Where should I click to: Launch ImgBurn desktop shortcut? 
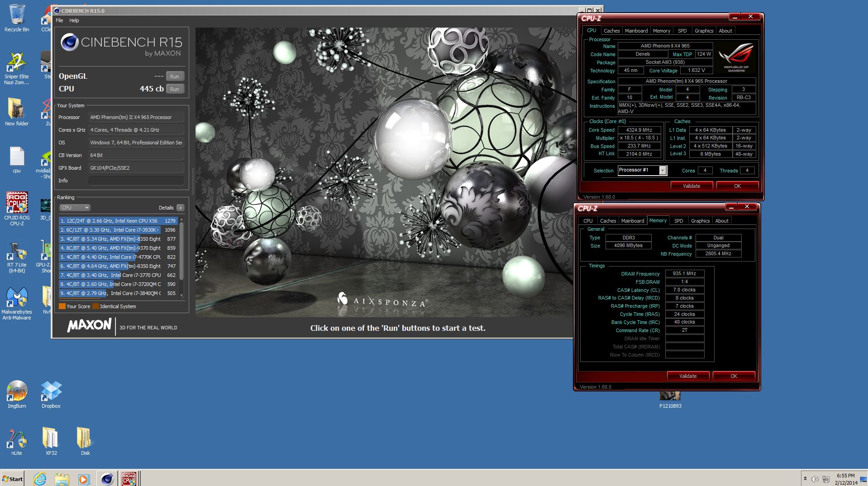point(17,395)
